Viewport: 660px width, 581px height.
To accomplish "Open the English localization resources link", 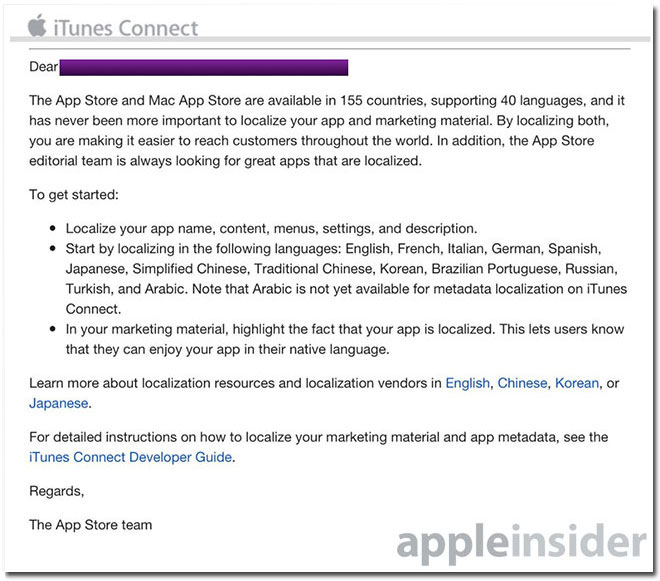I will pyautogui.click(x=467, y=383).
